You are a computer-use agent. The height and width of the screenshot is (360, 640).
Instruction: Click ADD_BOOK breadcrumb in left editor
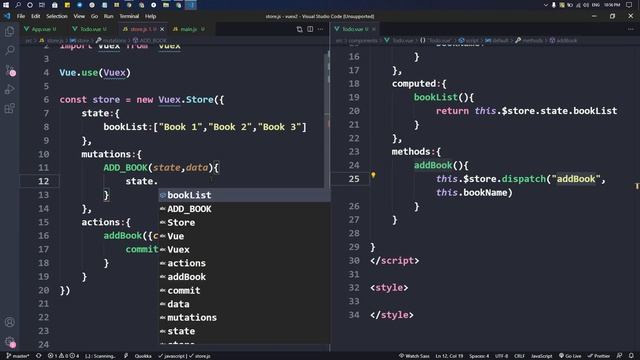(x=150, y=40)
